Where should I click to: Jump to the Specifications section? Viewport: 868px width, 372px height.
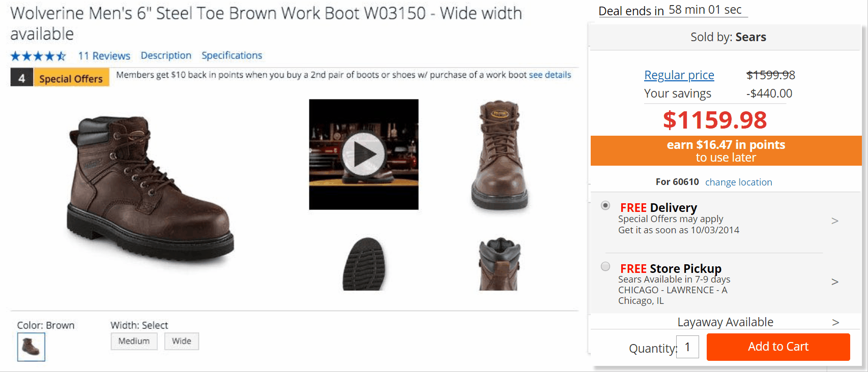pyautogui.click(x=232, y=55)
